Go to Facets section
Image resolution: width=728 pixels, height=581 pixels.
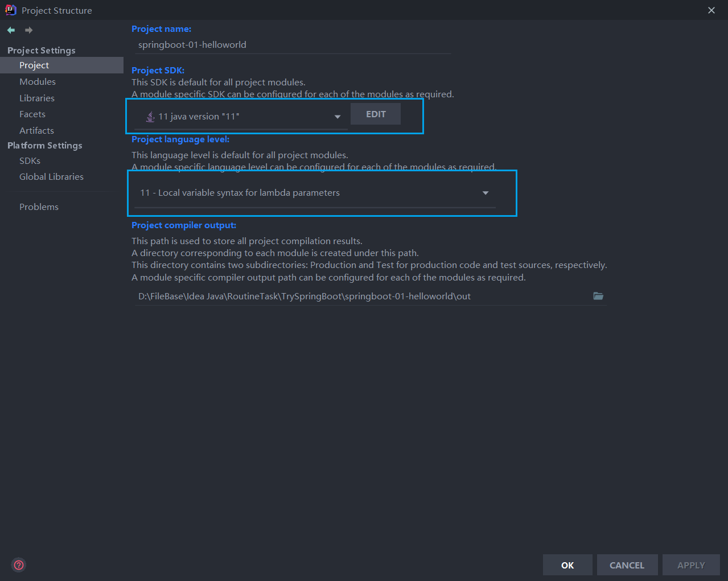tap(32, 114)
